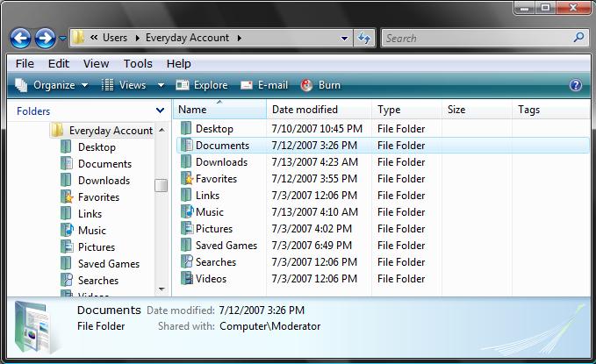Click the Saved Games folder icon in file list
The image size is (596, 364).
(x=186, y=246)
